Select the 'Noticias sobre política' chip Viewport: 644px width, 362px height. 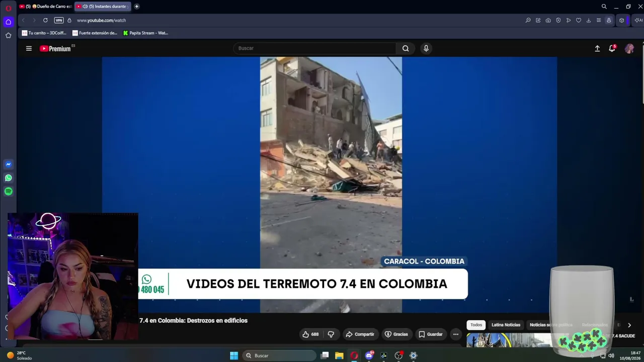(x=551, y=325)
